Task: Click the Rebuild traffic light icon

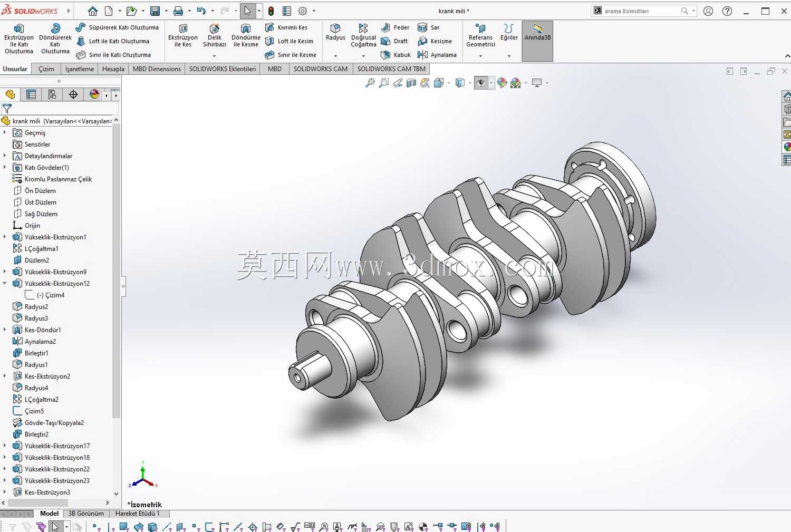Action: tap(271, 11)
